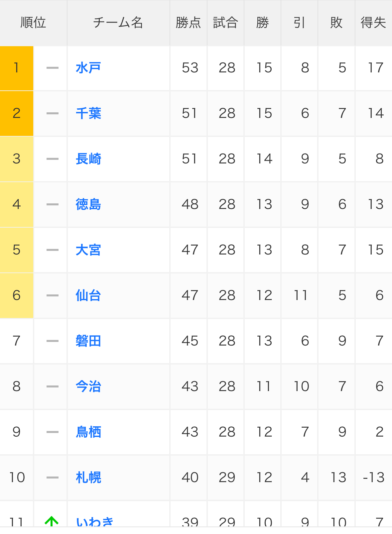Click the light yellow rank 6 cell
This screenshot has width=392, height=534.
coord(17,295)
